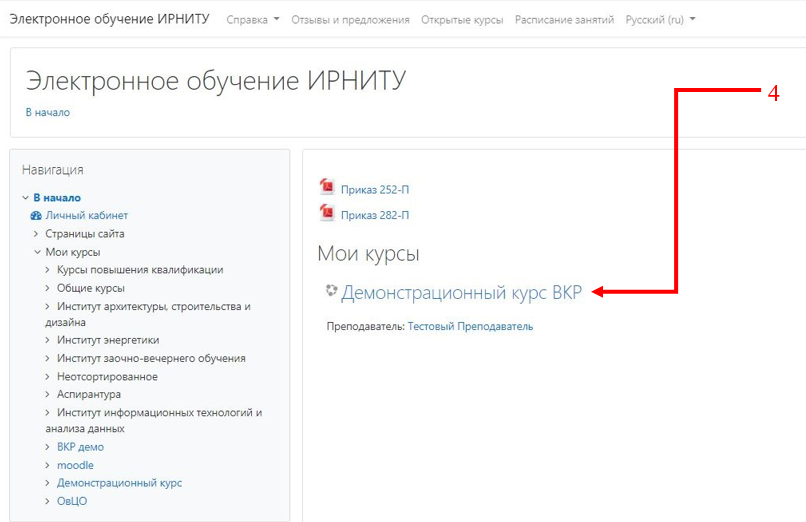Click the course icon beside Демонстрационный курс ВКР
Image resolution: width=806 pixels, height=522 pixels.
[332, 291]
